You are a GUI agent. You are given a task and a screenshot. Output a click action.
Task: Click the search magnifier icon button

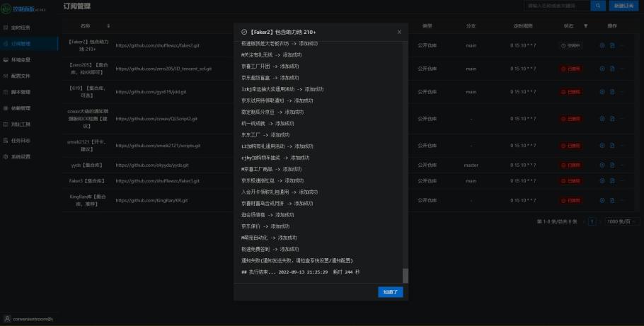click(598, 6)
